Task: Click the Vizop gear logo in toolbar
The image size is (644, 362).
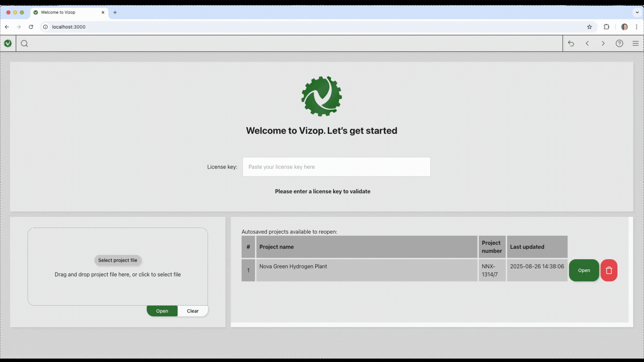Action: point(8,43)
